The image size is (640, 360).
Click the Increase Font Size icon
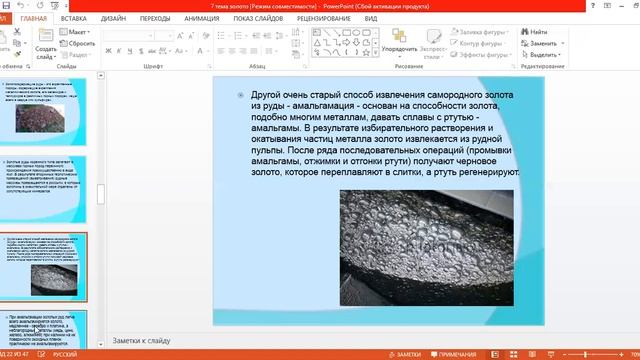180,36
